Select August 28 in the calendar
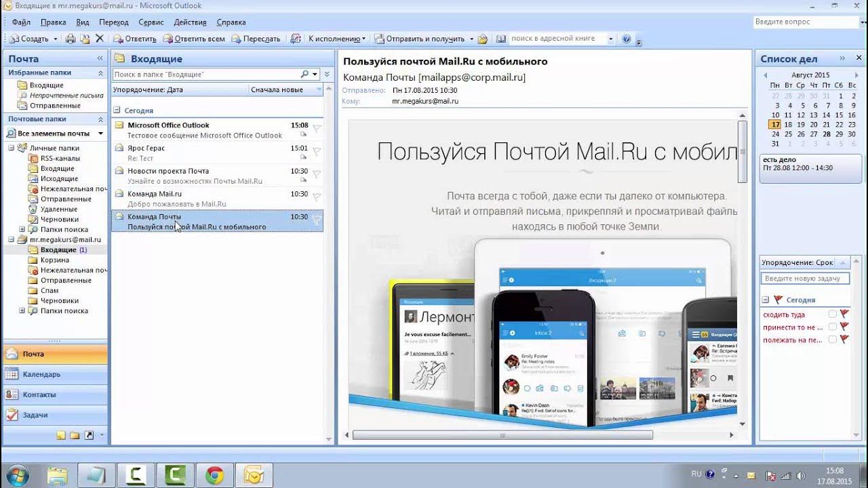The height and width of the screenshot is (488, 868). [x=826, y=134]
